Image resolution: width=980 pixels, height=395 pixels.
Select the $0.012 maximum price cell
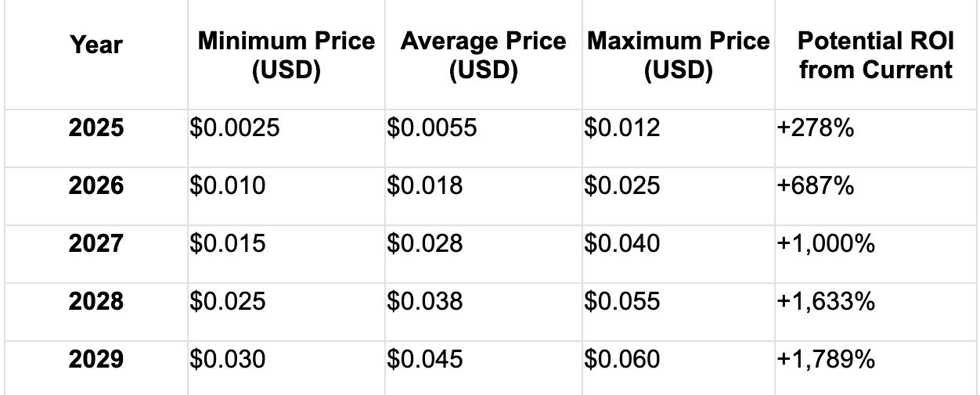click(x=622, y=128)
